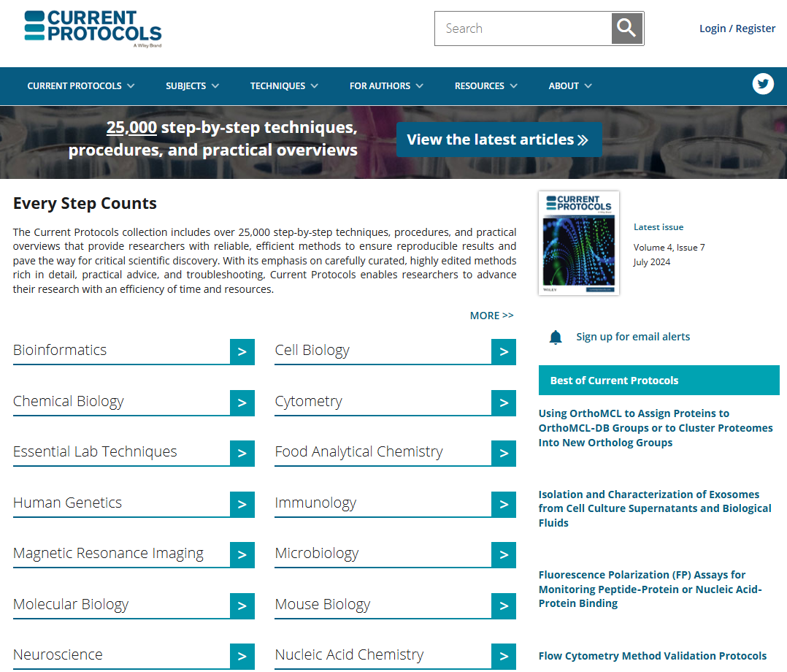Viewport: 787px width, 672px height.
Task: Click the arrow button beside Chemical Biology
Action: pos(242,402)
